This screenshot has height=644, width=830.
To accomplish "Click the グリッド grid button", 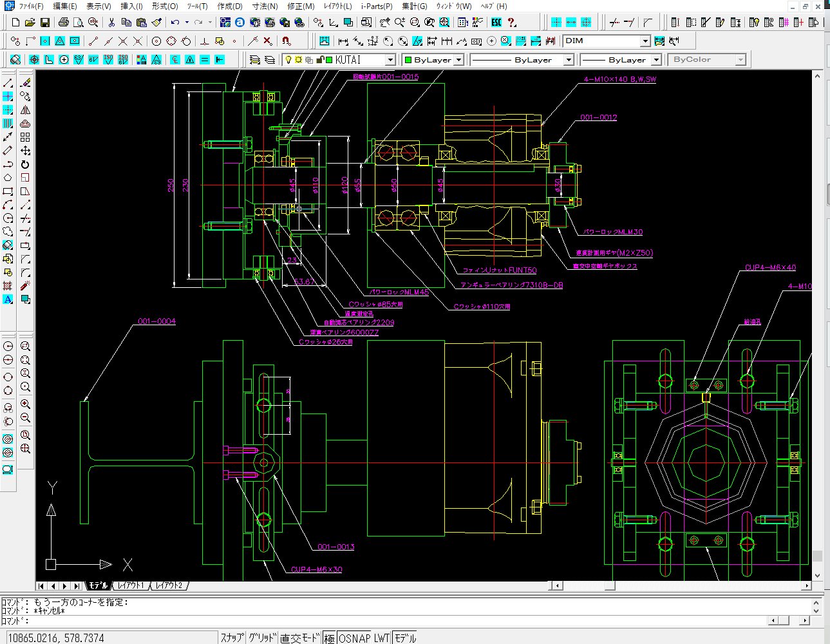I will pos(262,638).
